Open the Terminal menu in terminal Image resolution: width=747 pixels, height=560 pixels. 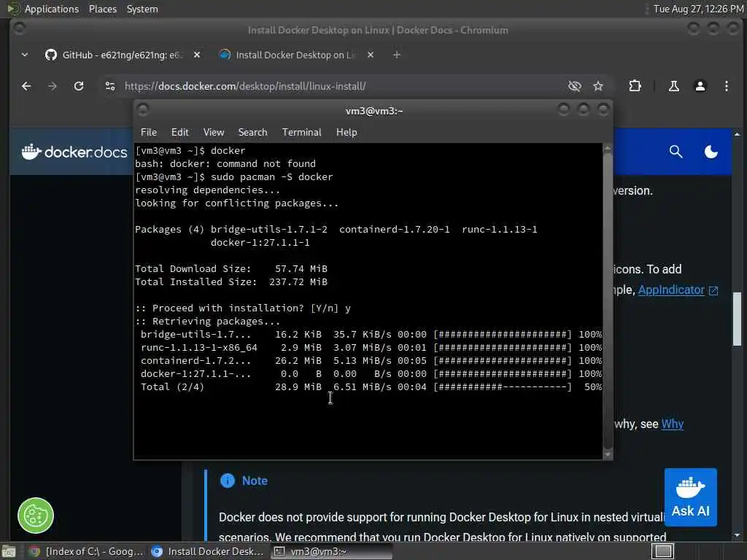[x=301, y=133]
